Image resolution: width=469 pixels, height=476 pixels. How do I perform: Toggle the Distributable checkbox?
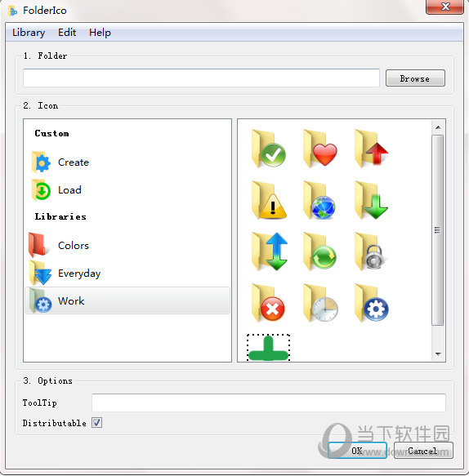pos(97,423)
